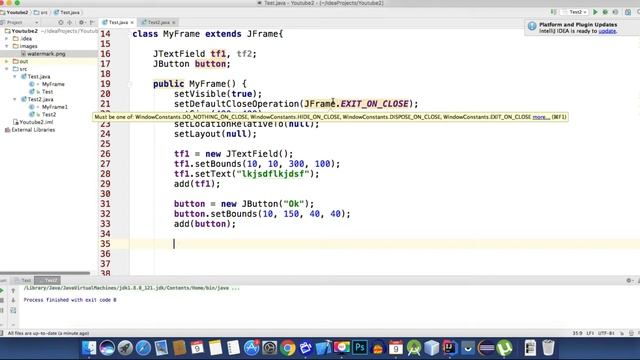
Task: Start debugging with the bug icon in toolbar
Action: coord(605,12)
